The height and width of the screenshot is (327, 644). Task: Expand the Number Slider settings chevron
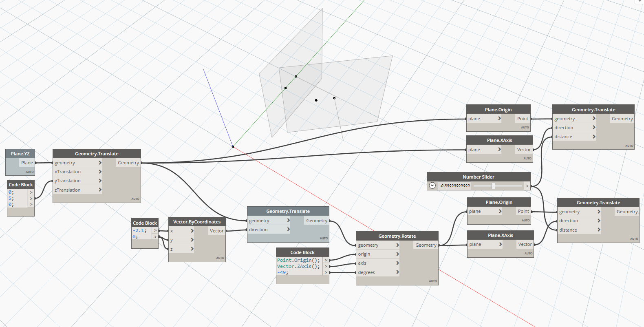tap(432, 186)
